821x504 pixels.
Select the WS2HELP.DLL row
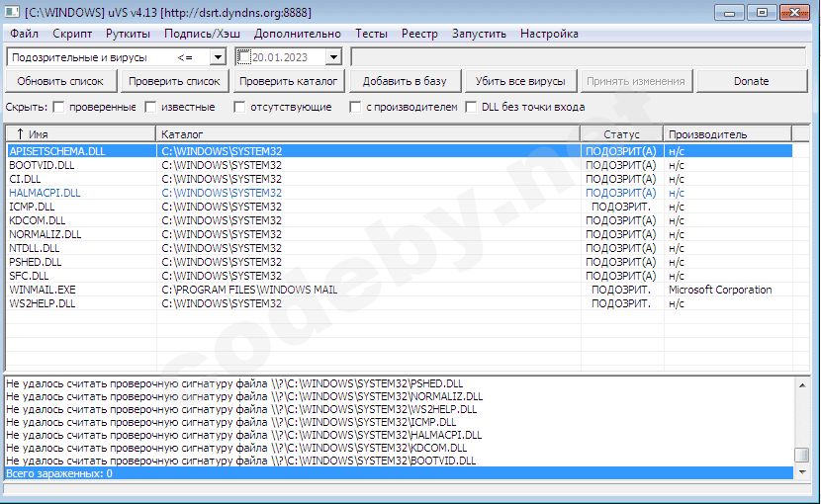(400, 303)
